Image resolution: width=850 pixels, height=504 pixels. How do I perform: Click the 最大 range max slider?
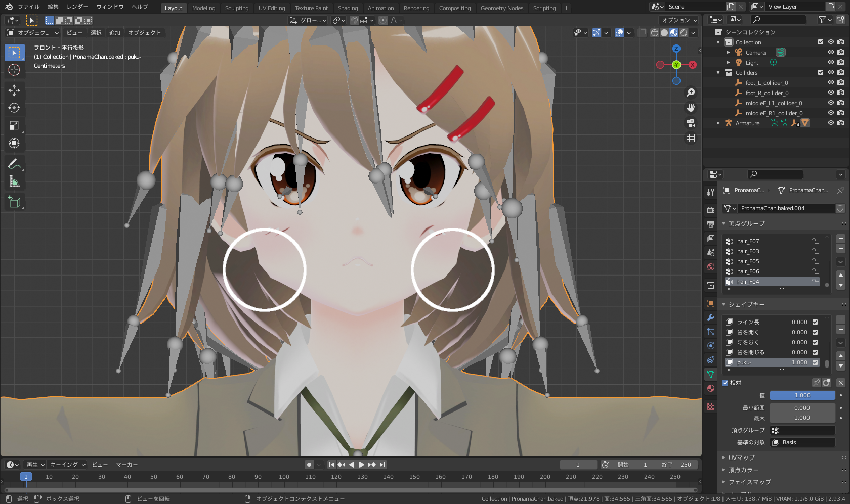click(x=802, y=418)
